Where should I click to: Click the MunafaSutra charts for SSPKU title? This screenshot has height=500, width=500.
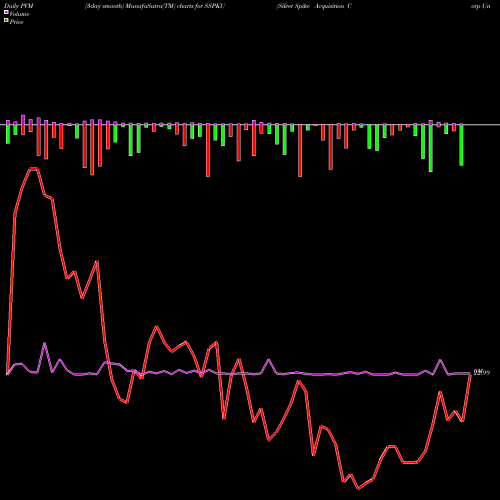pos(155,6)
